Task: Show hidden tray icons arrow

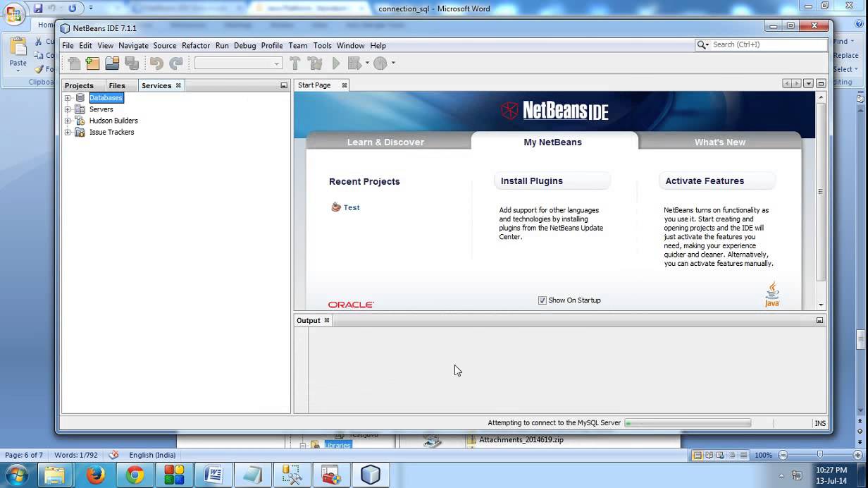Action: (781, 475)
